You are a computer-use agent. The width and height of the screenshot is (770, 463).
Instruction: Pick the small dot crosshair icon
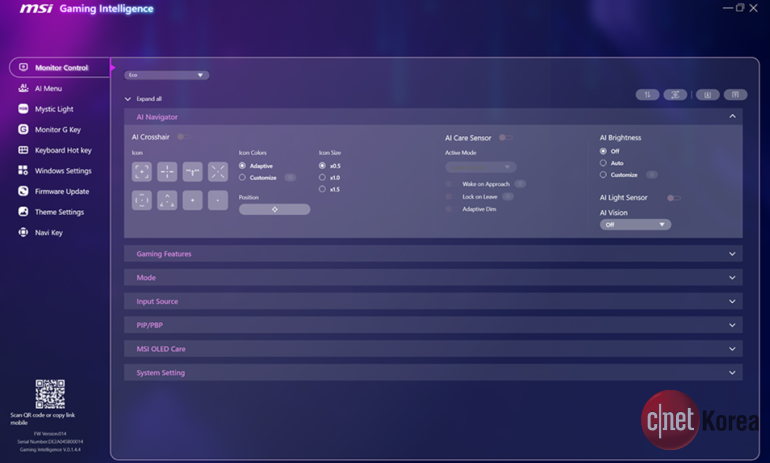tap(218, 201)
